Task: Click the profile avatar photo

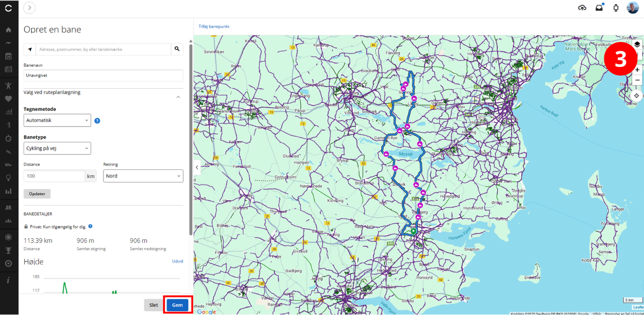Action: [x=633, y=7]
